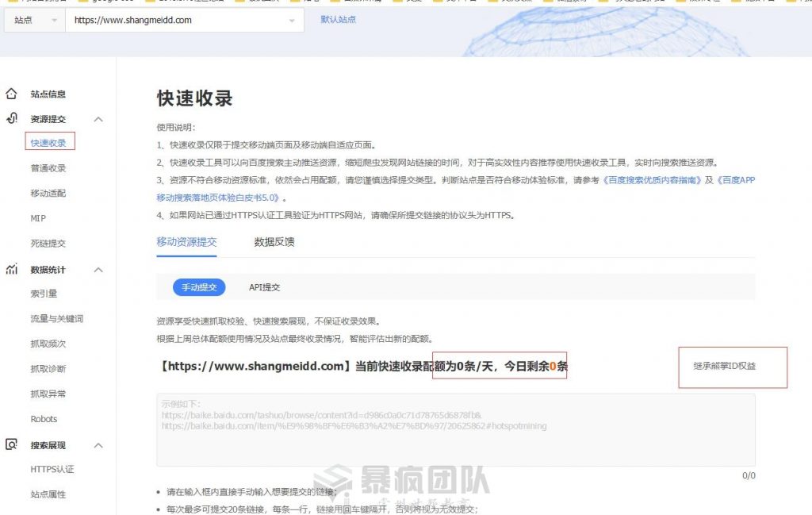This screenshot has width=812, height=515.
Task: Click the 快速收录 page heading
Action: [195, 98]
